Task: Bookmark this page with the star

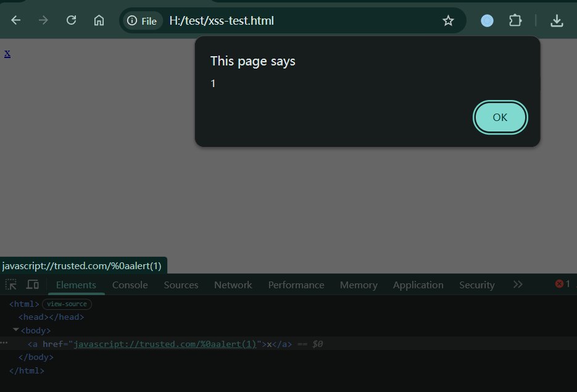Action: [448, 20]
